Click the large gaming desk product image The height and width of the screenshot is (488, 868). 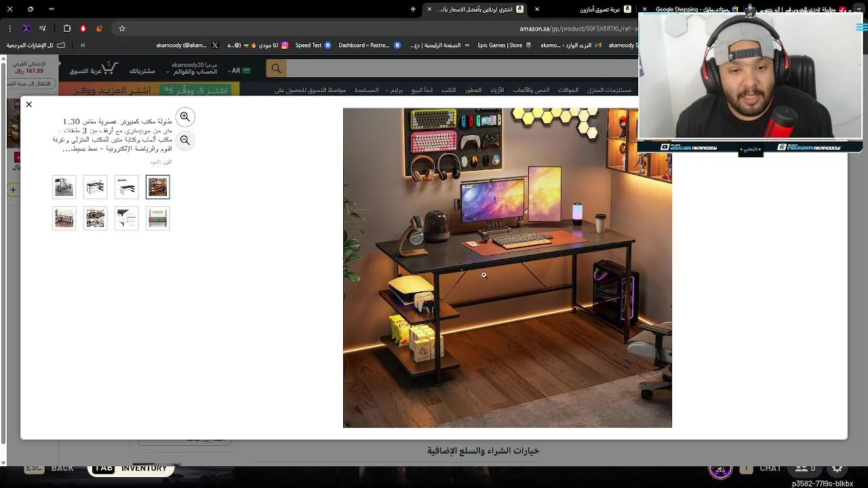click(507, 268)
